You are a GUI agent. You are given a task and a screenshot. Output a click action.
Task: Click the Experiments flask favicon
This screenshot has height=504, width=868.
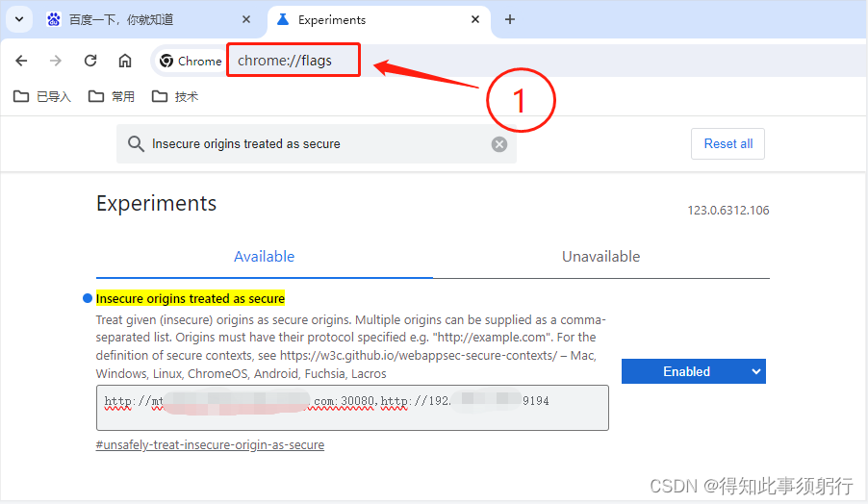pyautogui.click(x=283, y=20)
